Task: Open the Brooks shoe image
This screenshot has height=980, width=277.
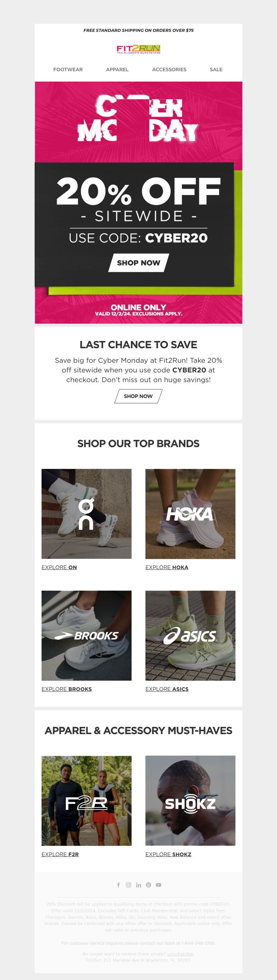Action: (87, 635)
